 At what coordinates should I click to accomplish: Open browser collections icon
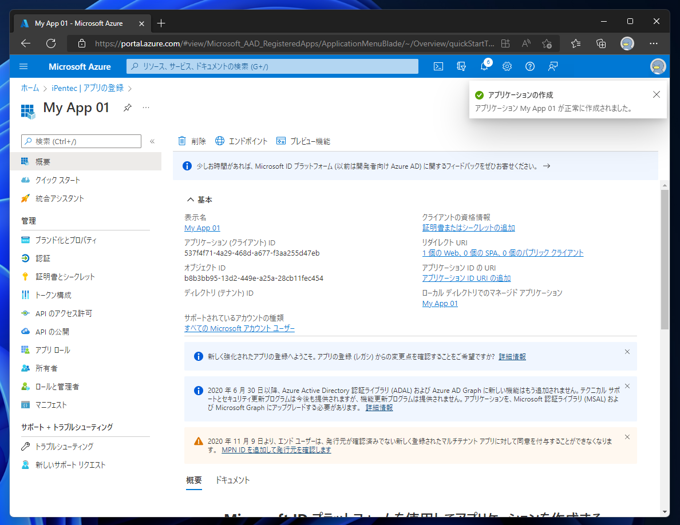[601, 43]
